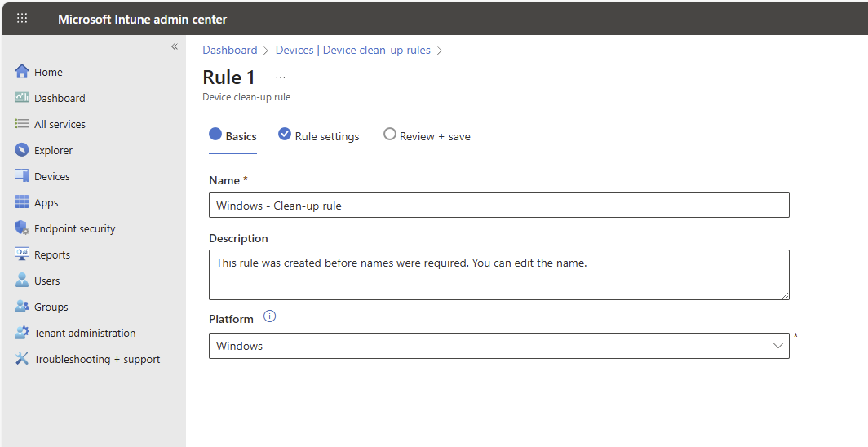868x447 pixels.
Task: Show Platform info tooltip icon
Action: [269, 317]
